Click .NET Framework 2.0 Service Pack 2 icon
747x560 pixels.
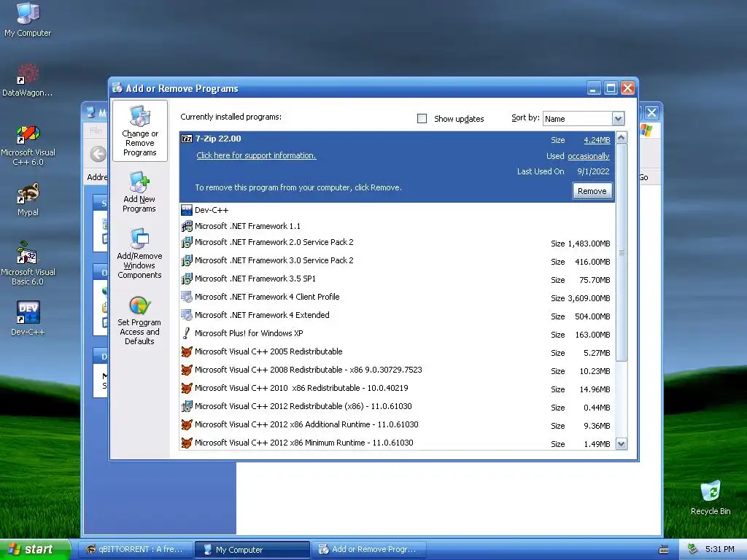point(187,242)
